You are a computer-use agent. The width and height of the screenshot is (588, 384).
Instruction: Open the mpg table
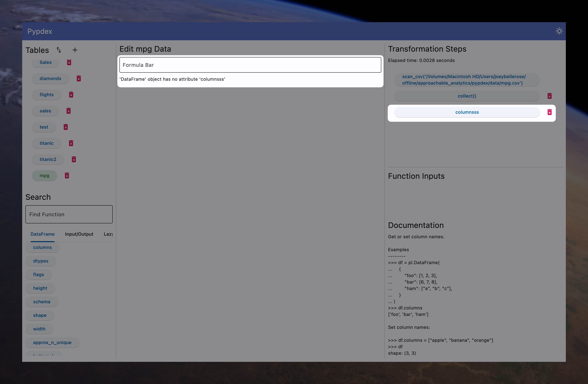(44, 176)
